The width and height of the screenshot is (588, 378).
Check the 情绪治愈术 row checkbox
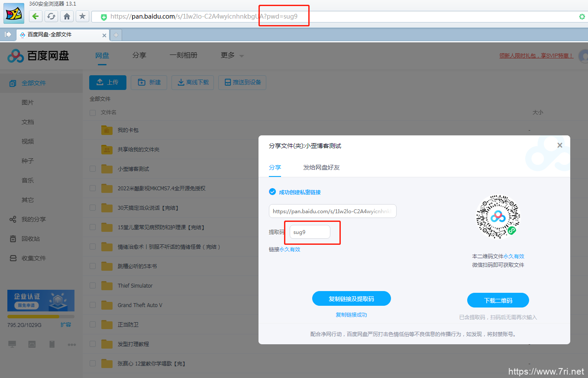click(92, 247)
